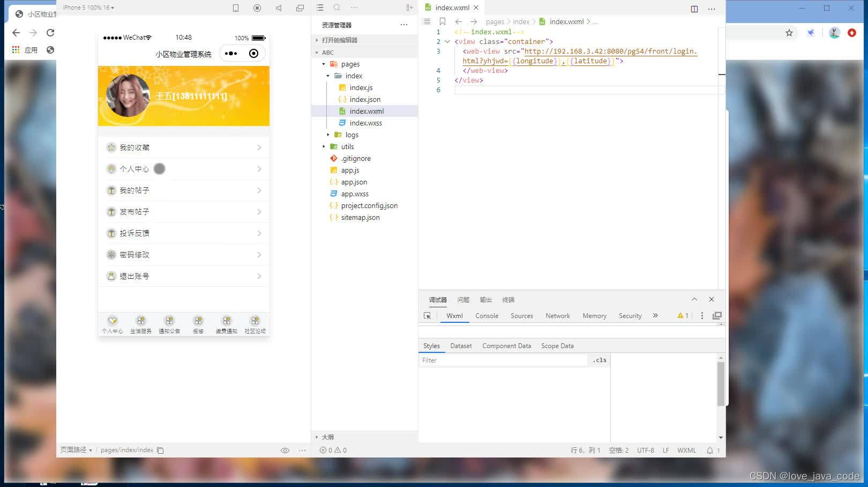Click the record icon in simulator toolbar
The width and height of the screenshot is (868, 487).
257,8
